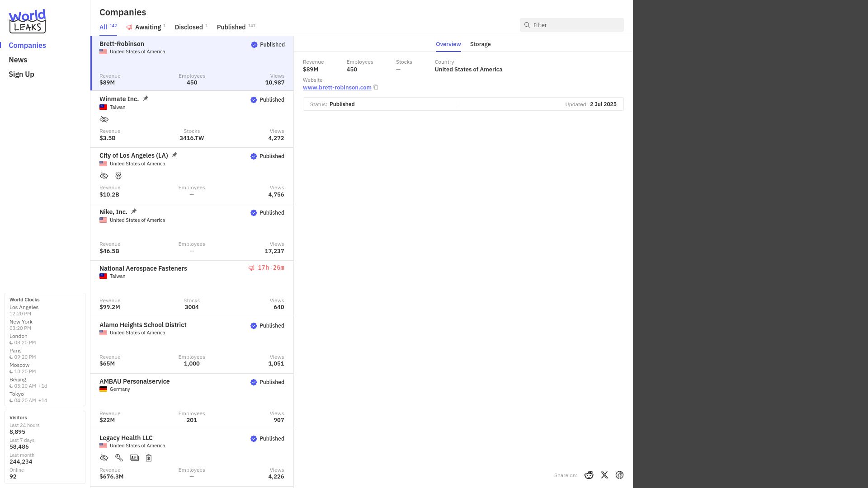The height and width of the screenshot is (488, 868).
Task: Click the 3004 stock value for National Aerospace
Action: (192, 307)
